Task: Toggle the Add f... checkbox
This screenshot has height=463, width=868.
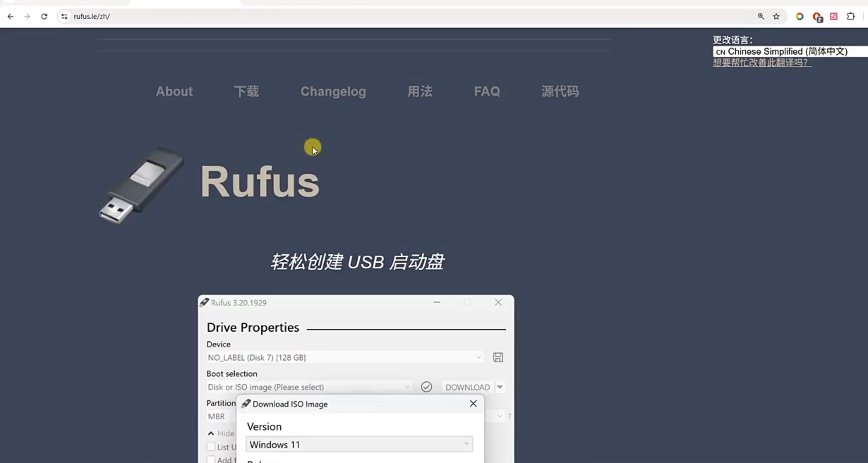Action: pyautogui.click(x=211, y=460)
